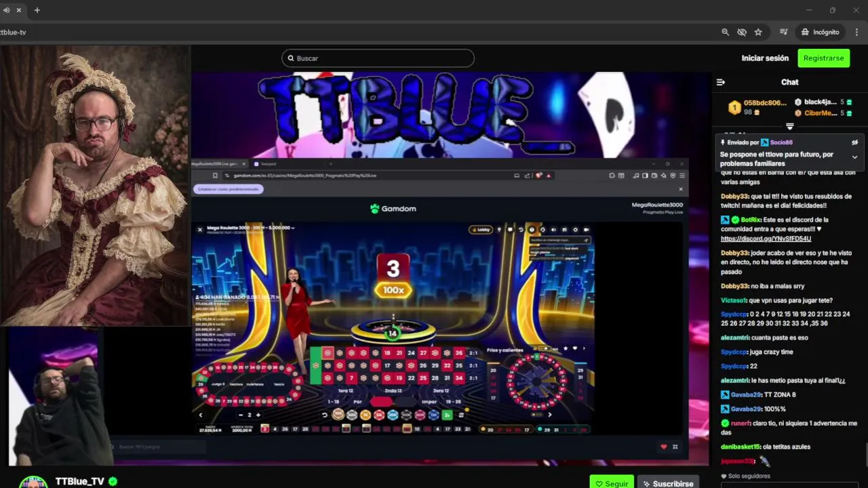Image resolution: width=868 pixels, height=488 pixels.
Task: Collapse chat with the arrow icon beside Chat
Action: point(721,82)
